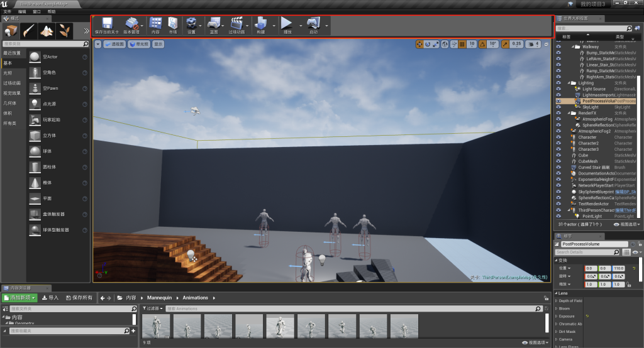
Task: Select the 光照 category in modes panel
Action: 8,73
